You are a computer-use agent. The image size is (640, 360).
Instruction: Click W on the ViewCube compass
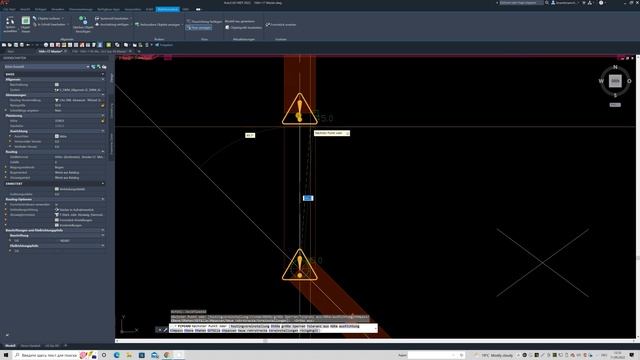point(601,81)
